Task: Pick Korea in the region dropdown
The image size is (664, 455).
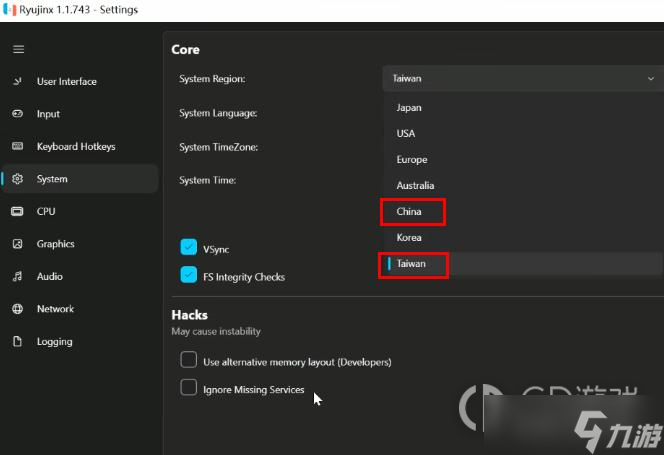Action: [523, 238]
